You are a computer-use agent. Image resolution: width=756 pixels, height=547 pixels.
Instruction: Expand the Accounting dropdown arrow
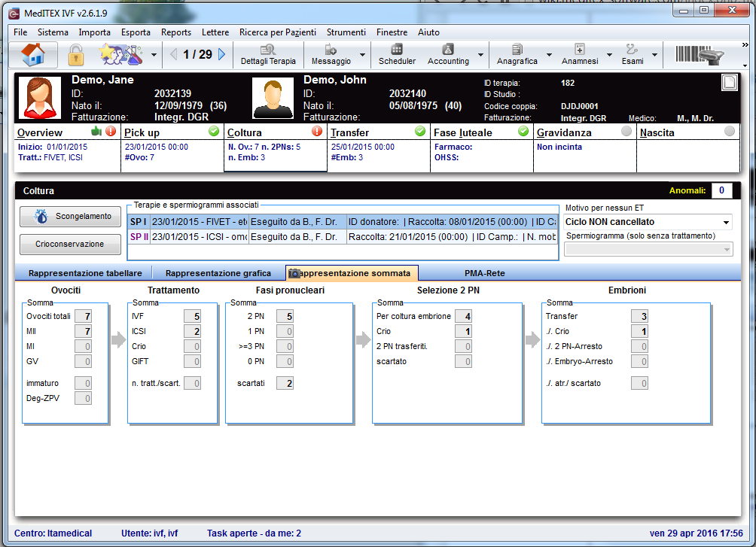[480, 55]
